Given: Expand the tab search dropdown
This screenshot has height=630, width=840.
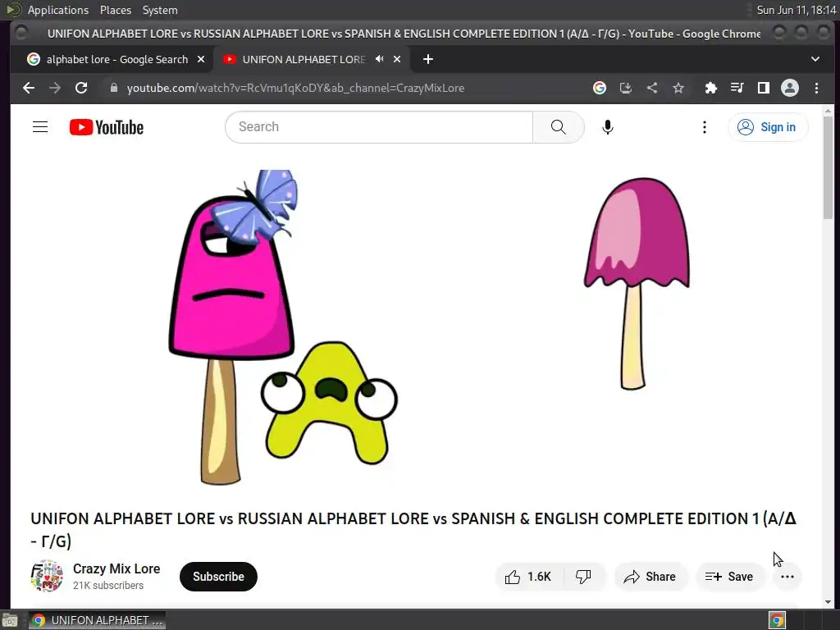Looking at the screenshot, I should 815,59.
